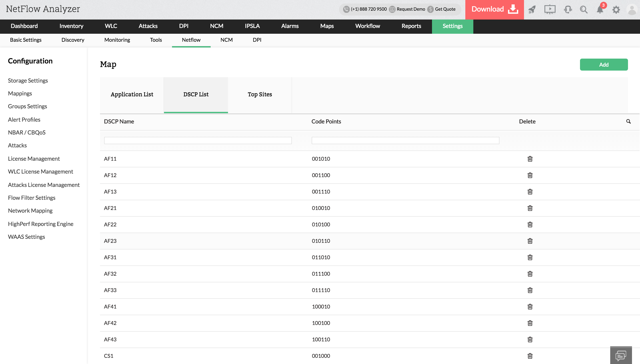Open the top-bar search magnifier
Viewport: 640px width, 364px height.
coord(584,10)
